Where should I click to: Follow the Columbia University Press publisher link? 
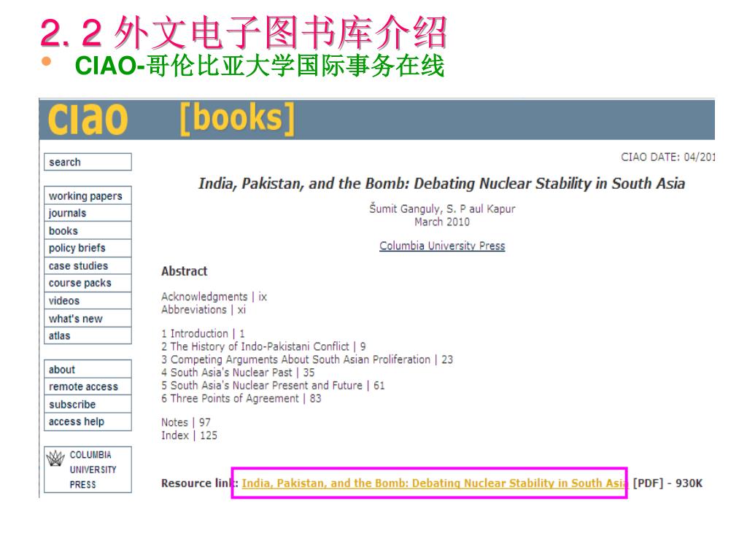point(442,246)
